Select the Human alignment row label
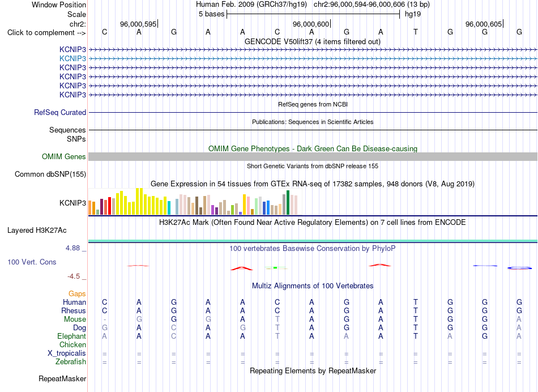This screenshot has height=392, width=538. point(74,302)
